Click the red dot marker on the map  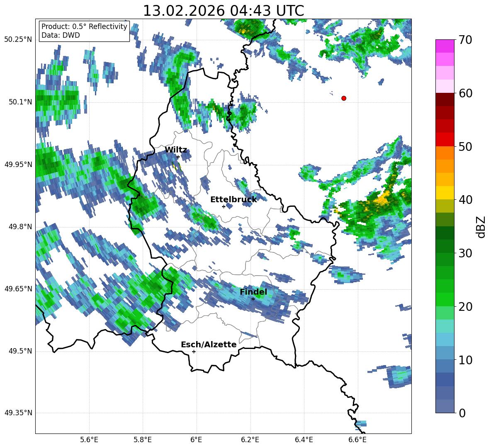point(343,98)
